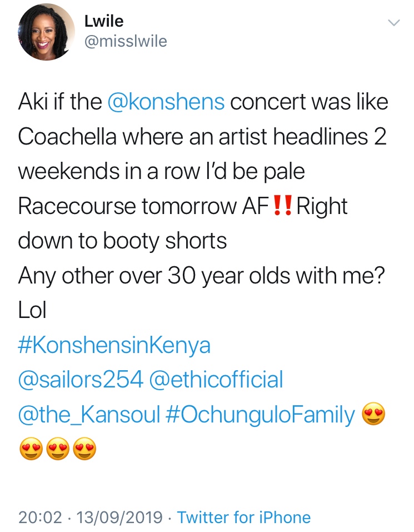Screen dimensions: 414x532
Task: Click middle heart-eyes emoji on bottom row
Action: tap(57, 449)
